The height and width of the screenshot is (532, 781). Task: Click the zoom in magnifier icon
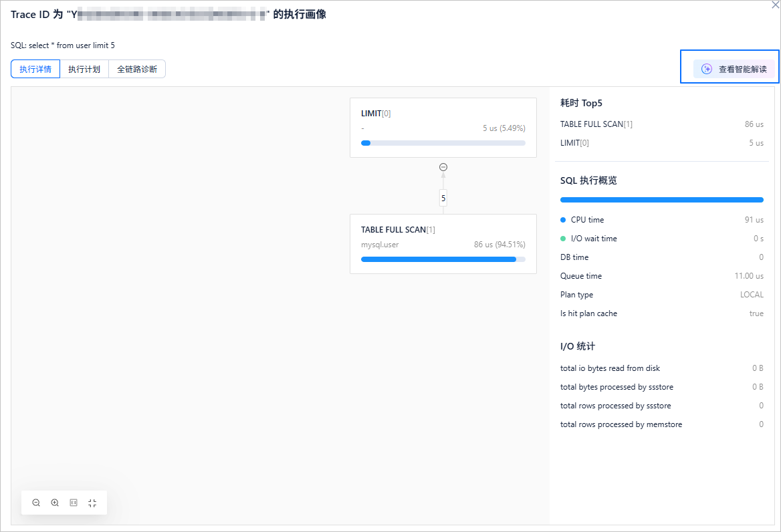click(55, 503)
